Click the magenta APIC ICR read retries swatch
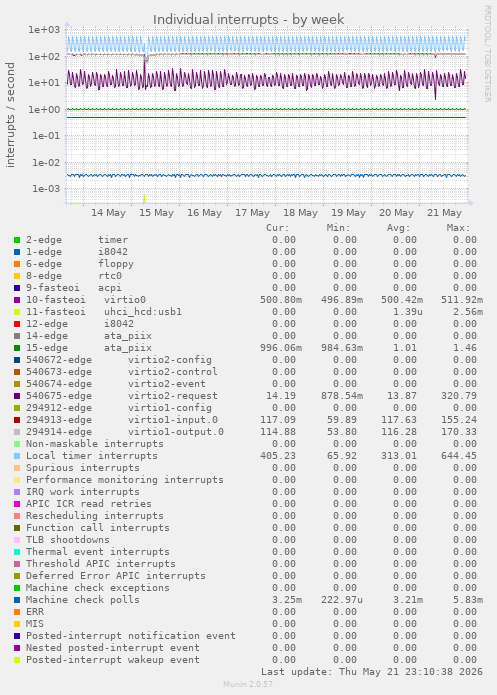 (17, 504)
